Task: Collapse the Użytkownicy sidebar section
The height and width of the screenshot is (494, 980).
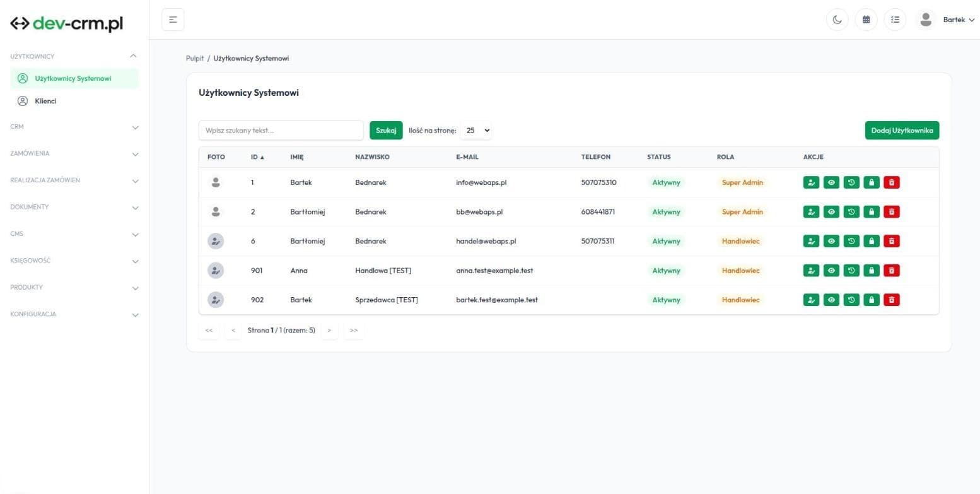Action: [x=74, y=56]
